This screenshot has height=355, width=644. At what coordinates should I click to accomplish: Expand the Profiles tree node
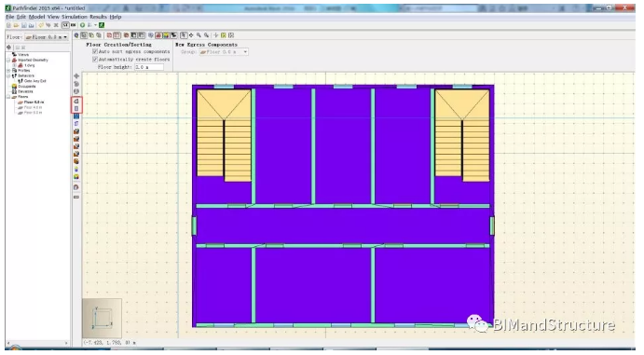(7, 71)
